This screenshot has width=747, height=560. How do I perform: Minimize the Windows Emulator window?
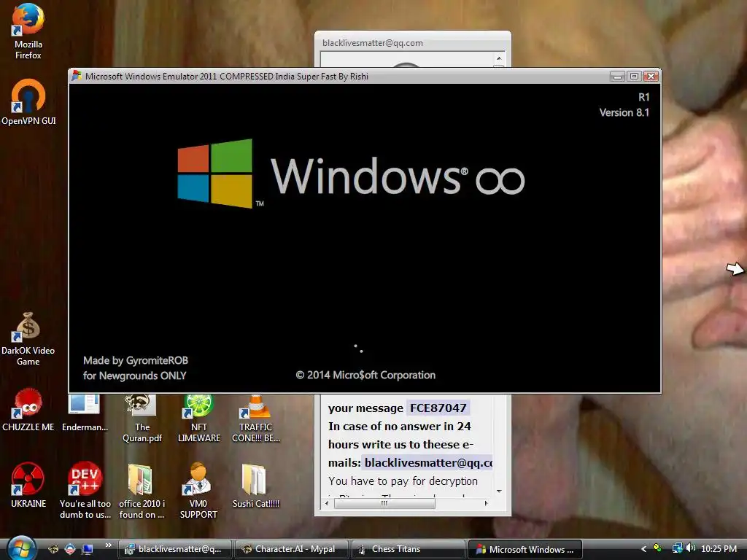click(x=617, y=76)
